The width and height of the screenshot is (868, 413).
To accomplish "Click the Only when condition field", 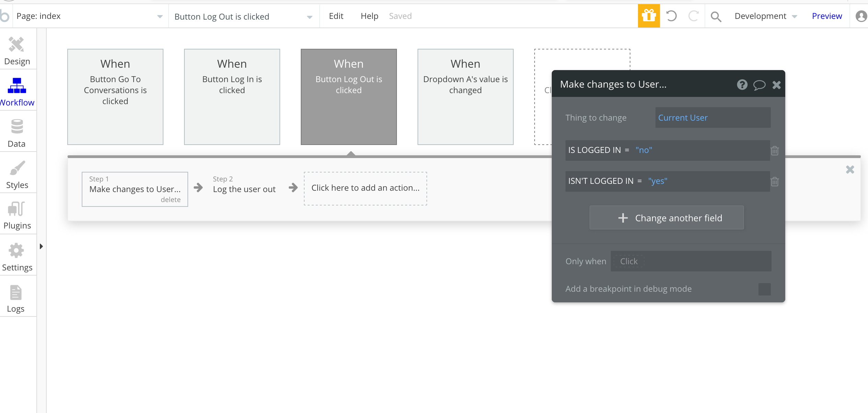I will [690, 261].
